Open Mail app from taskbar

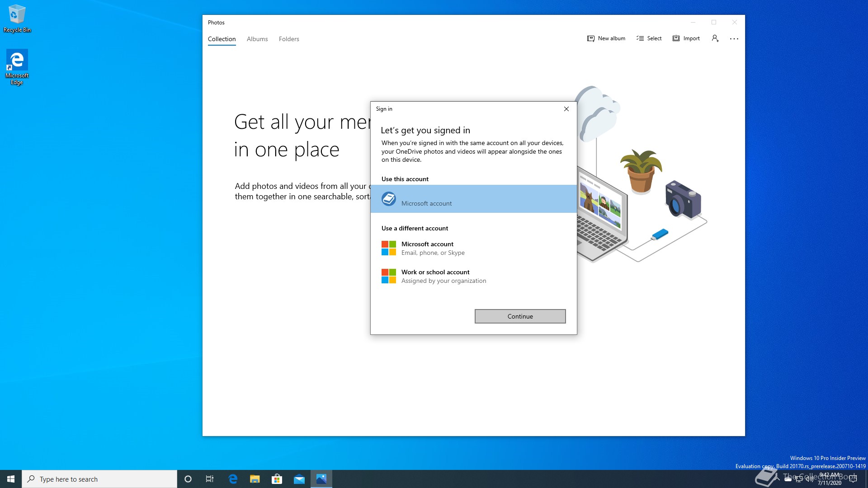click(299, 479)
